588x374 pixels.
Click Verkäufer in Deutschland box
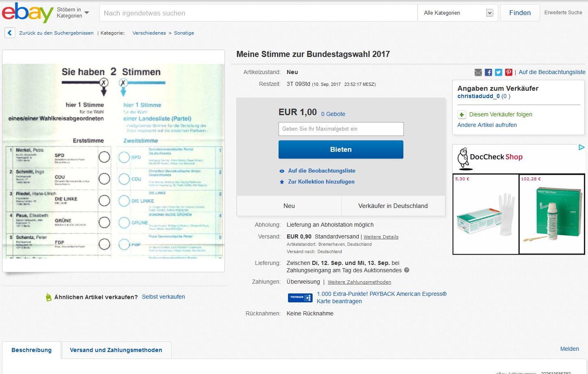click(393, 206)
